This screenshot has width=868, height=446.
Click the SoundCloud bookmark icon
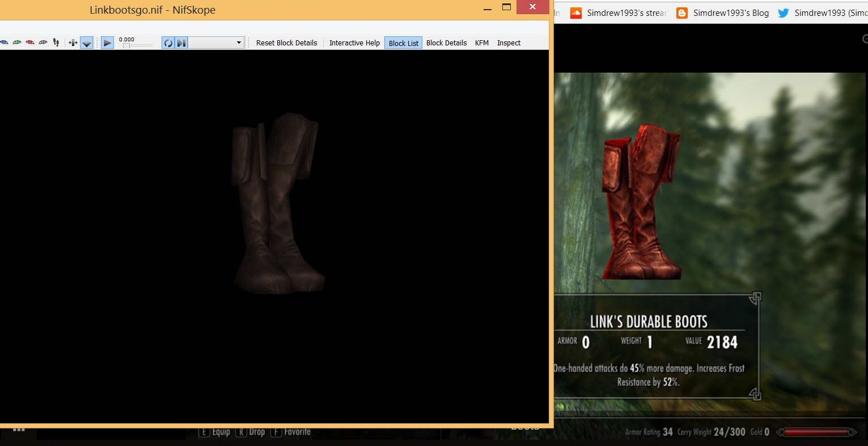tap(576, 12)
